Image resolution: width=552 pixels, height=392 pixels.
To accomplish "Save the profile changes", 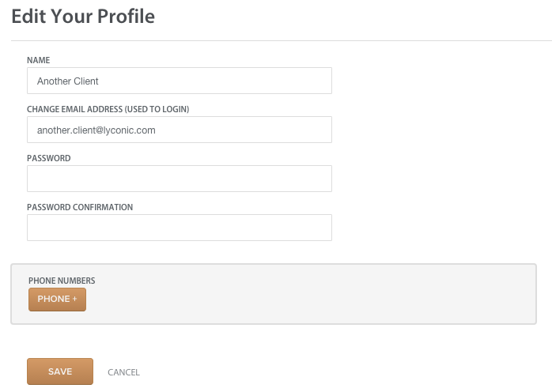I will [x=60, y=371].
